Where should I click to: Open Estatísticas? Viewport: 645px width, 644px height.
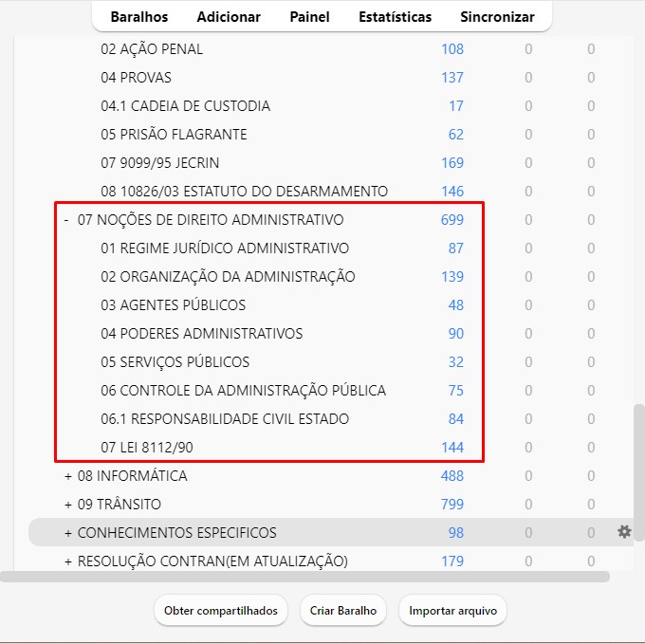pos(395,17)
